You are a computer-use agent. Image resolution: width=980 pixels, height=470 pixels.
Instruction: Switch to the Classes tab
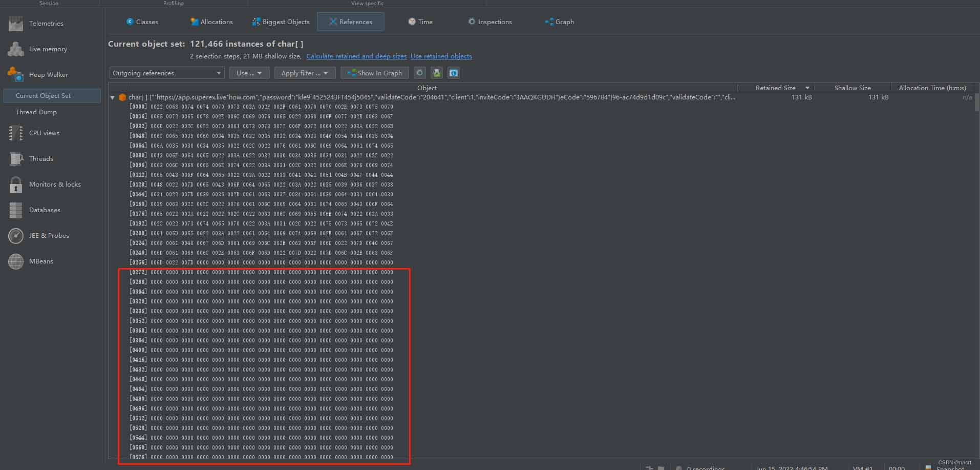point(142,22)
